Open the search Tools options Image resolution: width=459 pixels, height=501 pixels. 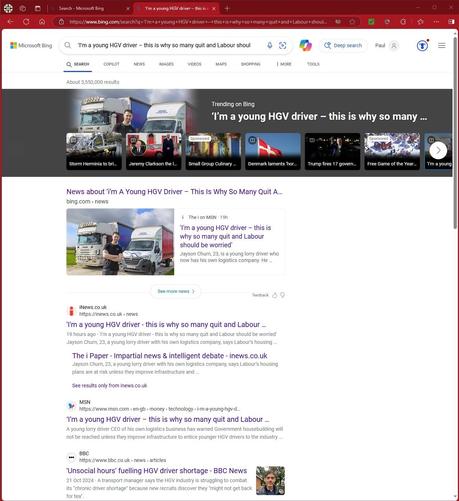click(313, 64)
